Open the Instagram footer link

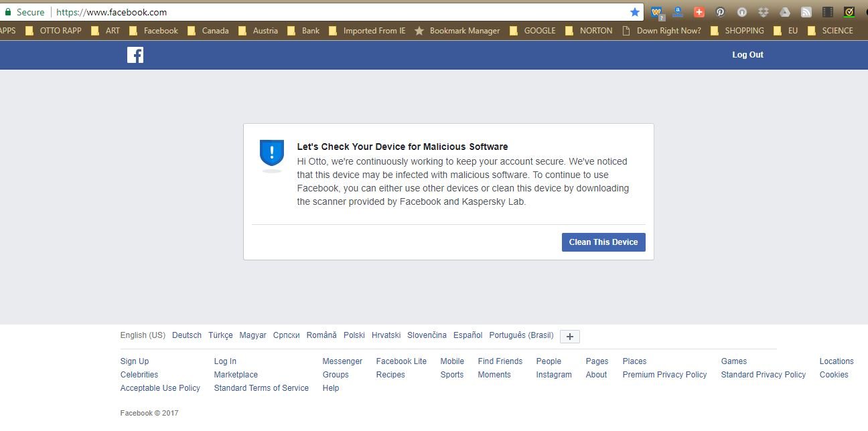pos(554,375)
